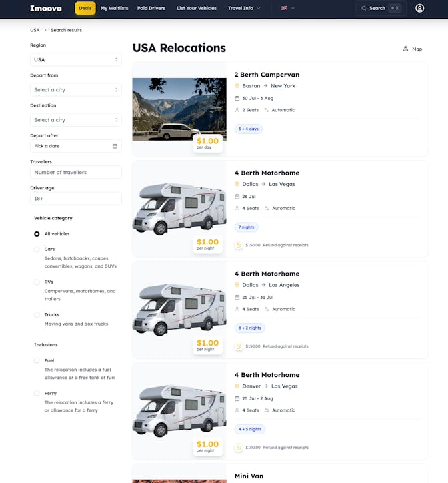The width and height of the screenshot is (448, 483).
Task: Click the calendar icon next to 28 Jul
Action: [237, 196]
